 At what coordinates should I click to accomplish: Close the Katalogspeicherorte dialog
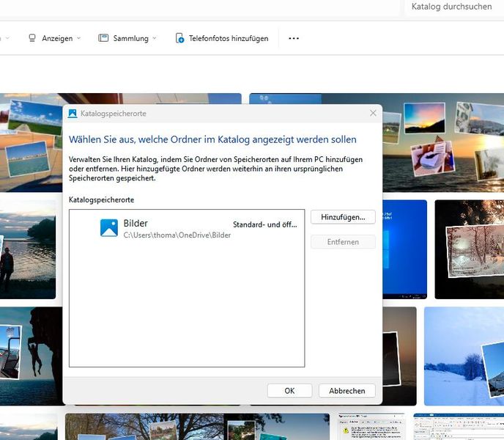373,113
